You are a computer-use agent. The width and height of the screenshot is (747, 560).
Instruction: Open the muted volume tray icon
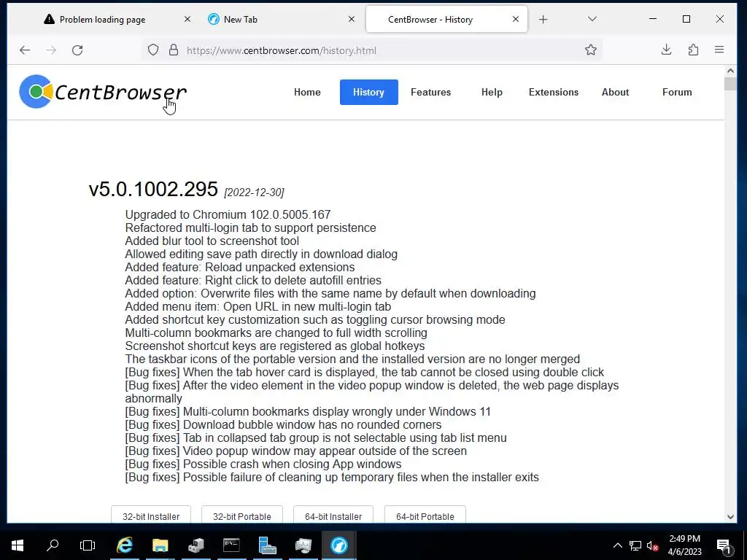[x=652, y=545]
